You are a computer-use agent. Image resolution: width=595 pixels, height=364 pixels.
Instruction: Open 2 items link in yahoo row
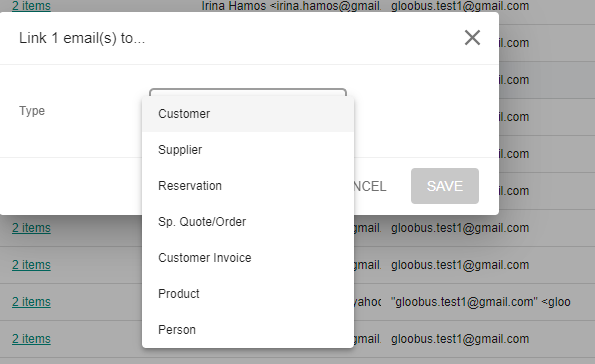coord(31,302)
